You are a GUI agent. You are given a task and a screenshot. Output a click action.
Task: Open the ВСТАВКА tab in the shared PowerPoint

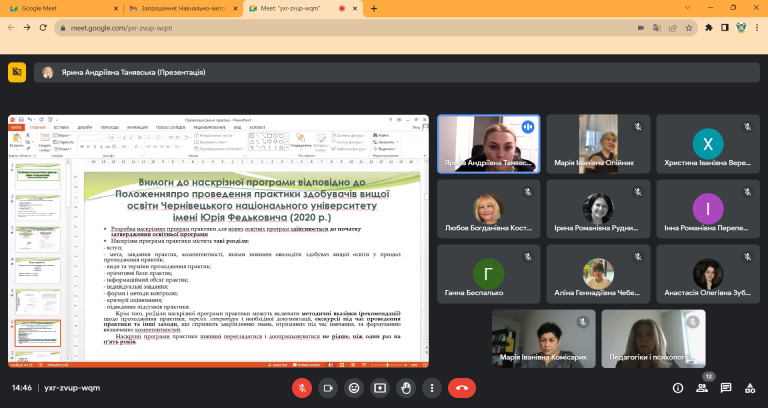[61, 127]
